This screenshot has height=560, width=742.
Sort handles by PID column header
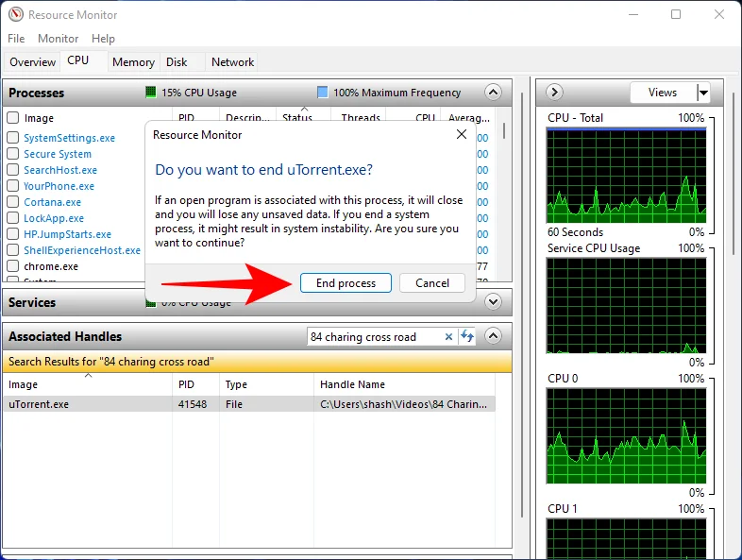pos(196,384)
